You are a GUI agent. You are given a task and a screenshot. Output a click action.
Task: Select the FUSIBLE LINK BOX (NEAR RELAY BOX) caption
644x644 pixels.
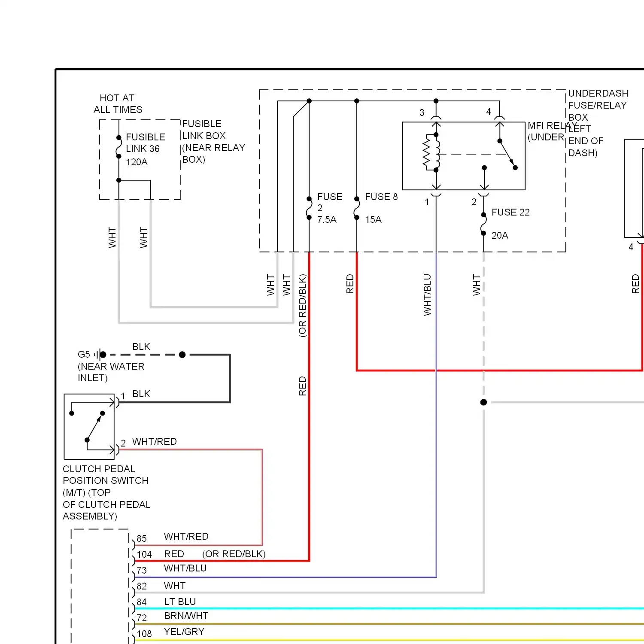(x=213, y=142)
